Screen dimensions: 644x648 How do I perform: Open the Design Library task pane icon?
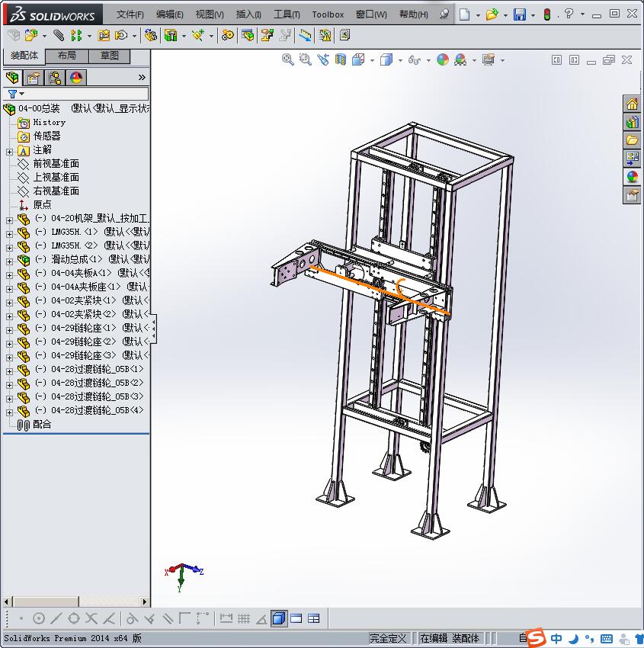pyautogui.click(x=632, y=122)
